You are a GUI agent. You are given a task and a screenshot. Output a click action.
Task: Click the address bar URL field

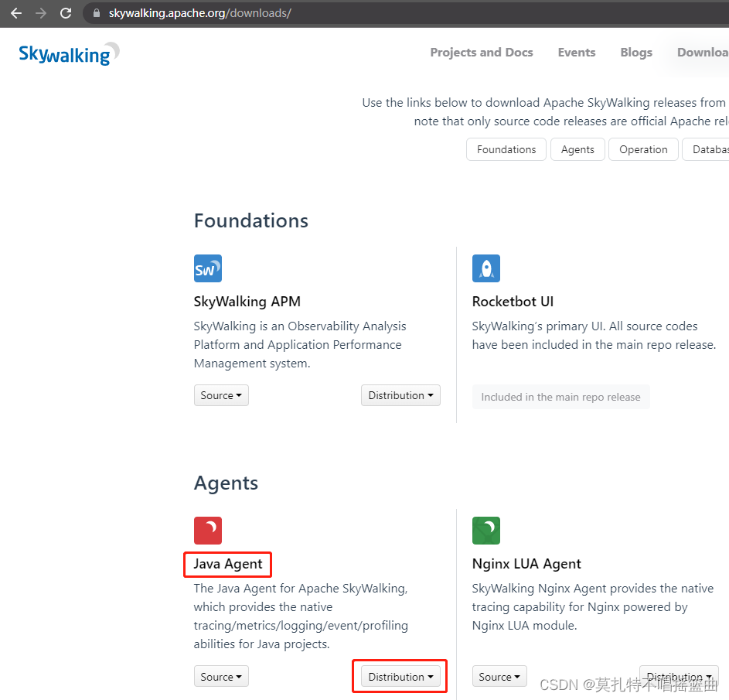pos(405,13)
